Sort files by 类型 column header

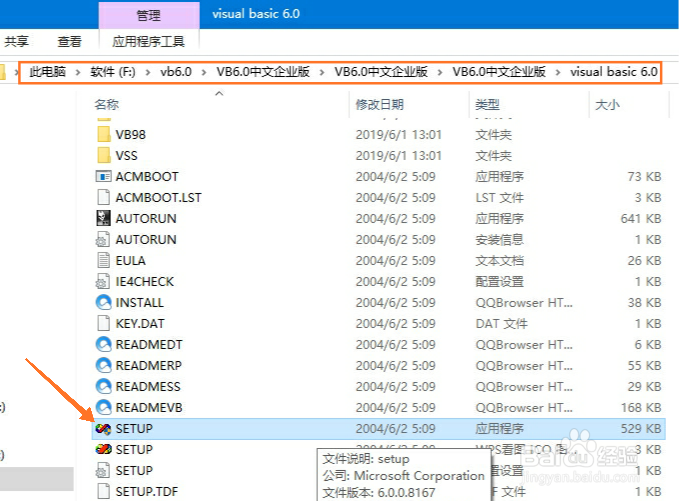point(487,104)
